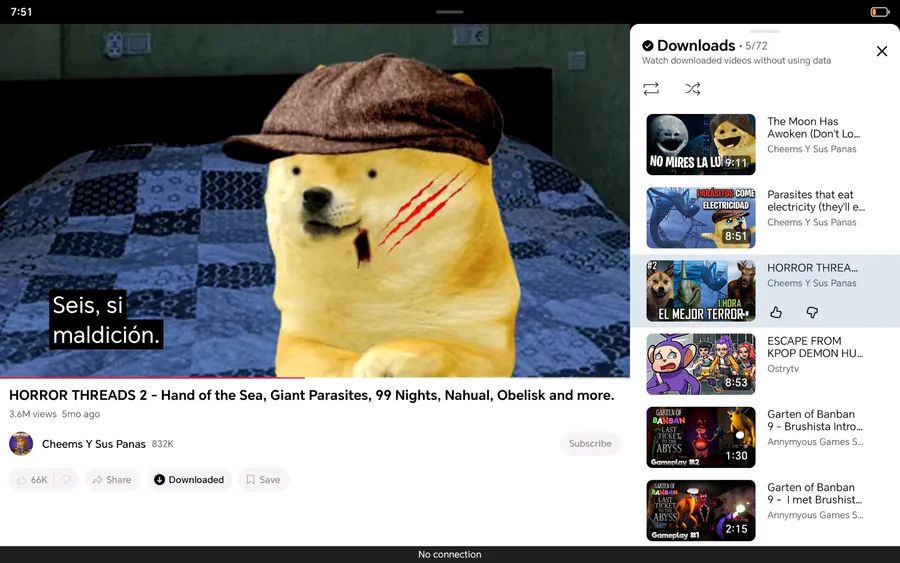The width and height of the screenshot is (900, 563).
Task: Play The Moon Has Awoken thumbnail
Action: (701, 144)
